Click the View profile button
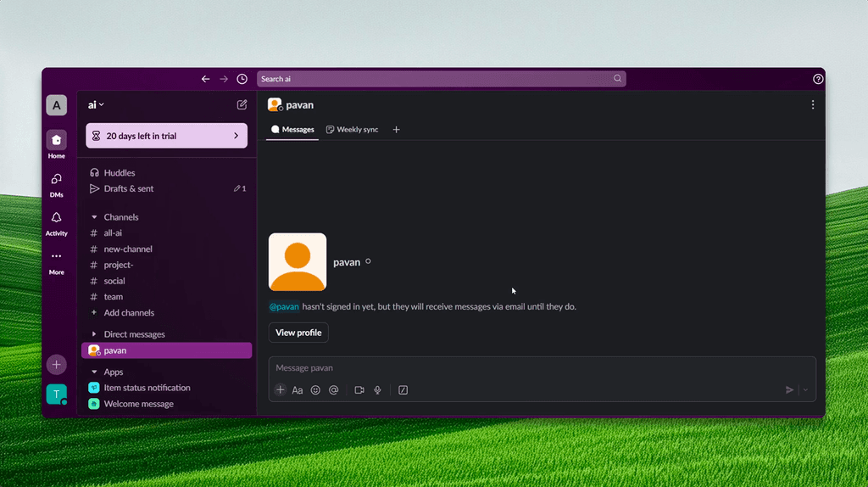The image size is (868, 487). point(298,333)
